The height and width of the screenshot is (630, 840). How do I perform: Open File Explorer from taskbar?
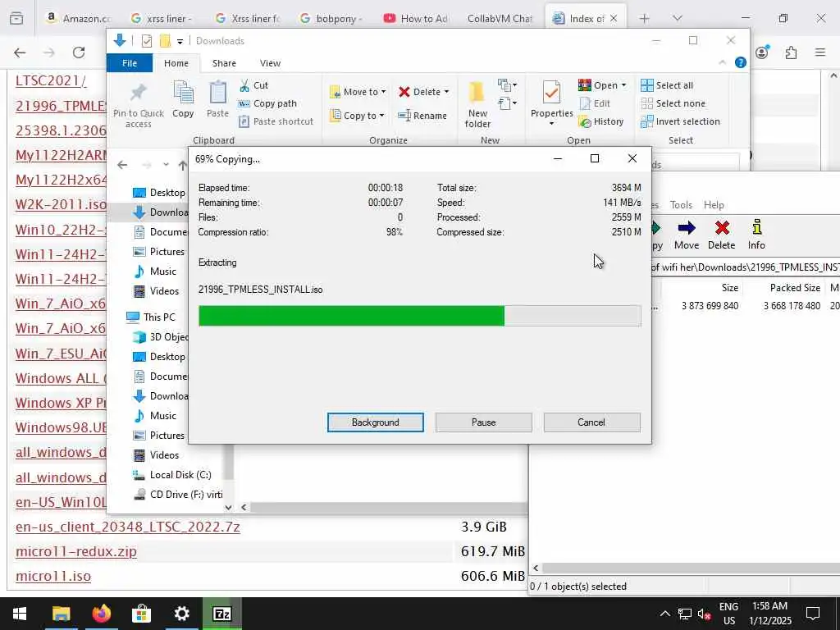[x=61, y=614]
